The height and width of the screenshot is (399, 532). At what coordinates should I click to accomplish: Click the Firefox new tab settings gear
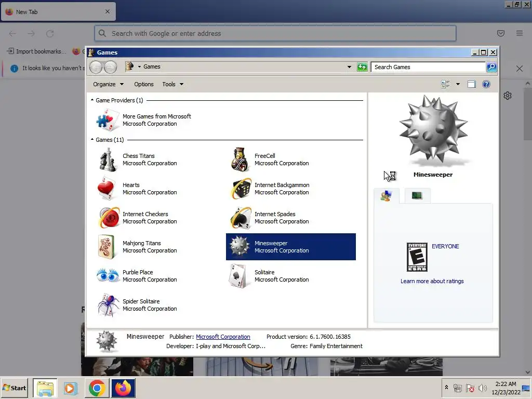pyautogui.click(x=508, y=96)
